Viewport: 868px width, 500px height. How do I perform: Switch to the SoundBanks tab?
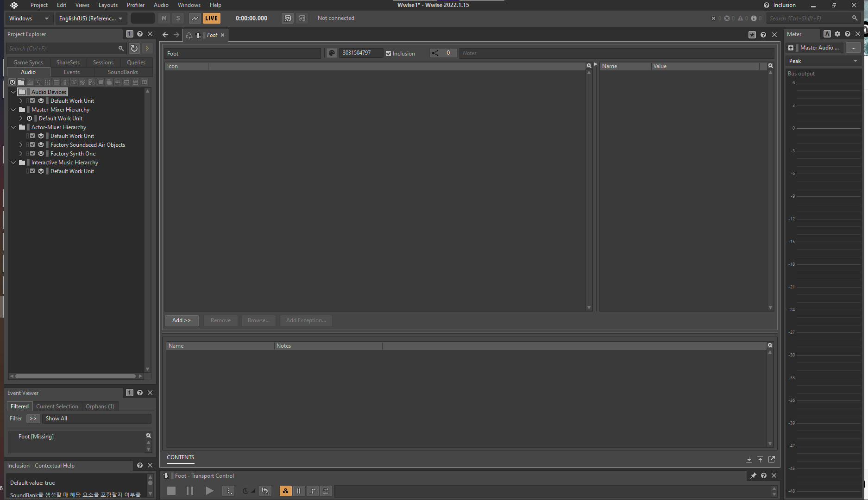[123, 72]
